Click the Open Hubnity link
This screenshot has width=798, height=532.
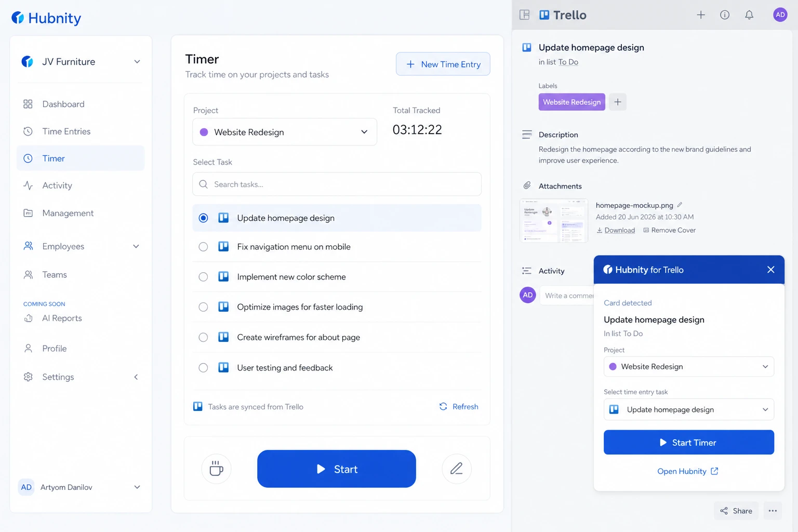(688, 471)
